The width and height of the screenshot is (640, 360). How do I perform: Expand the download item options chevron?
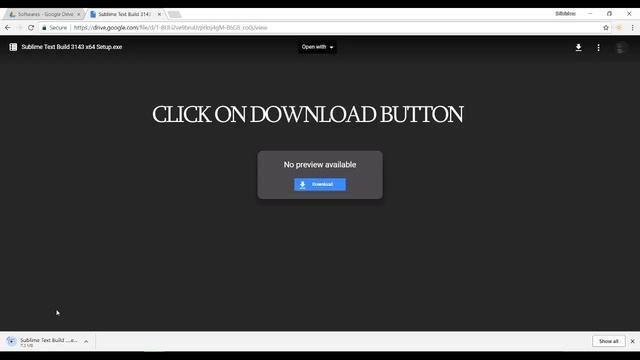(86, 342)
